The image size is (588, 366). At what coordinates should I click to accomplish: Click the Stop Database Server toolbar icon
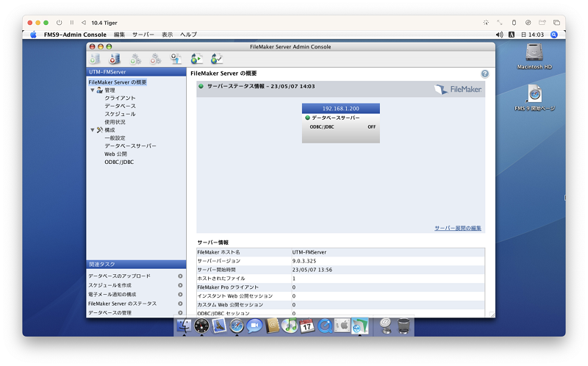pos(115,59)
